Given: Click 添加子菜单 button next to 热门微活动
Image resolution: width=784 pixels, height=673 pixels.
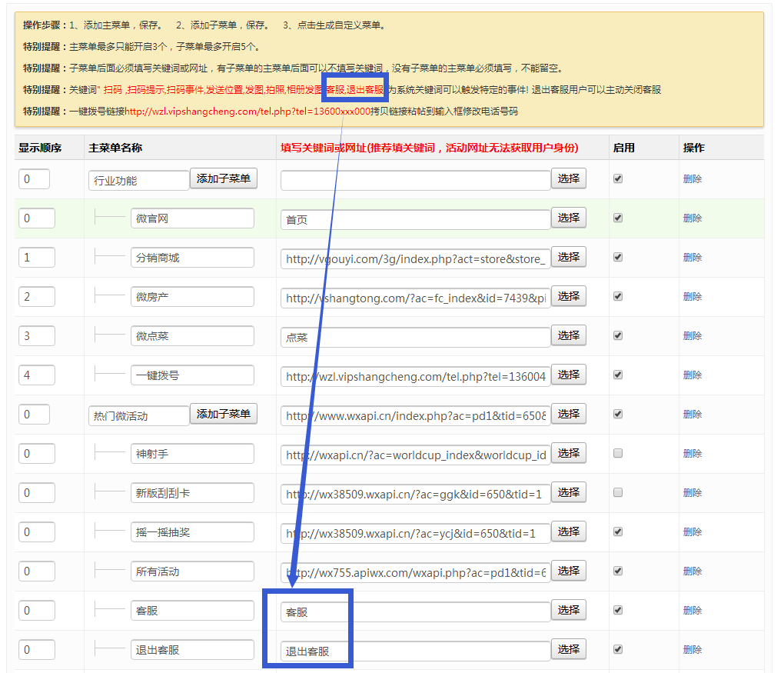Looking at the screenshot, I should (x=223, y=415).
